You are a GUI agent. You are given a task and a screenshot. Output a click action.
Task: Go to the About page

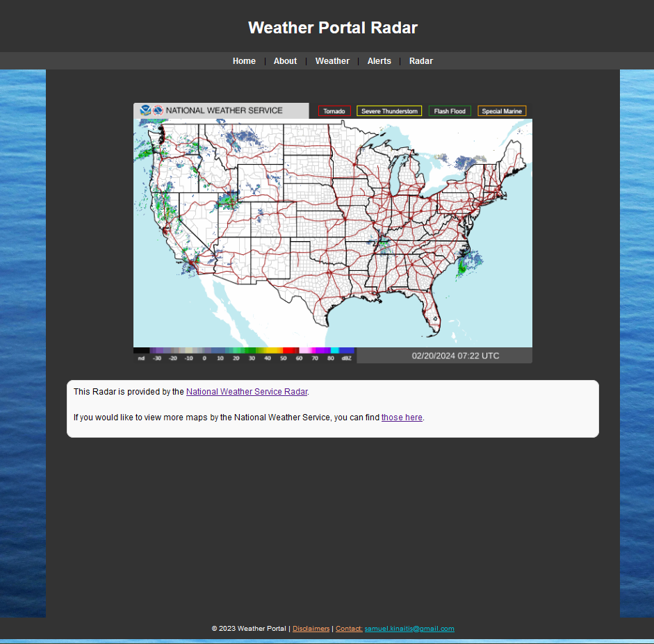pyautogui.click(x=285, y=61)
